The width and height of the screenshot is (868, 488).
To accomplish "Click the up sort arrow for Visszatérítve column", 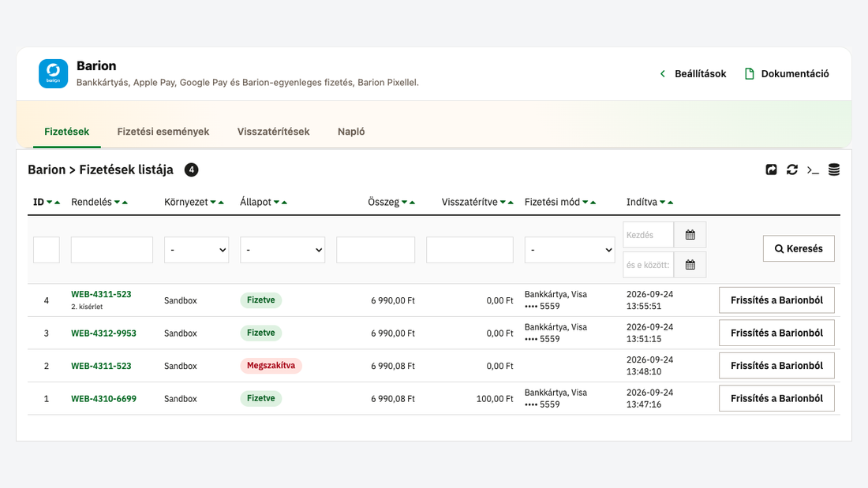I will [511, 203].
